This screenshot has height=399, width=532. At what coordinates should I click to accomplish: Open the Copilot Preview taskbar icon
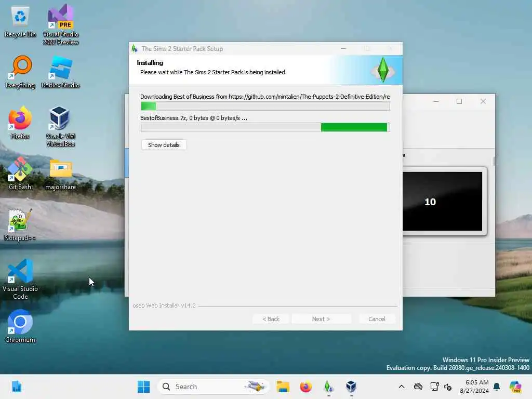515,387
